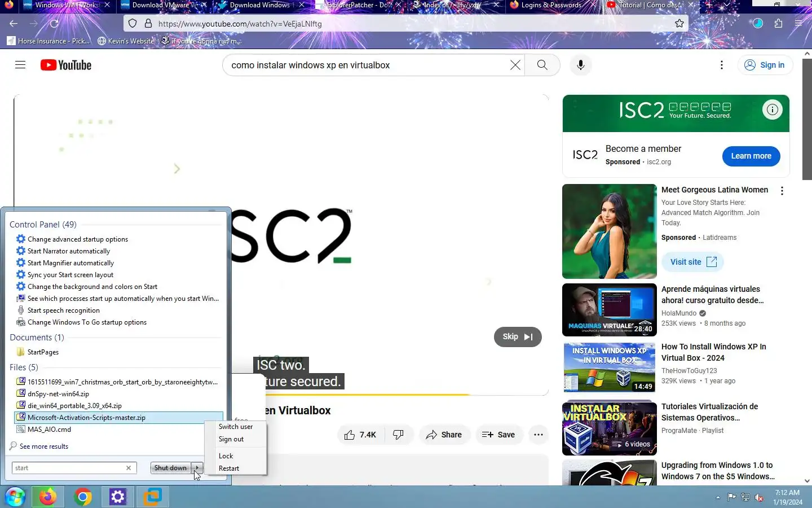Screen dimensions: 812x508
Task: Open options for Latina Women ad
Action: click(782, 191)
